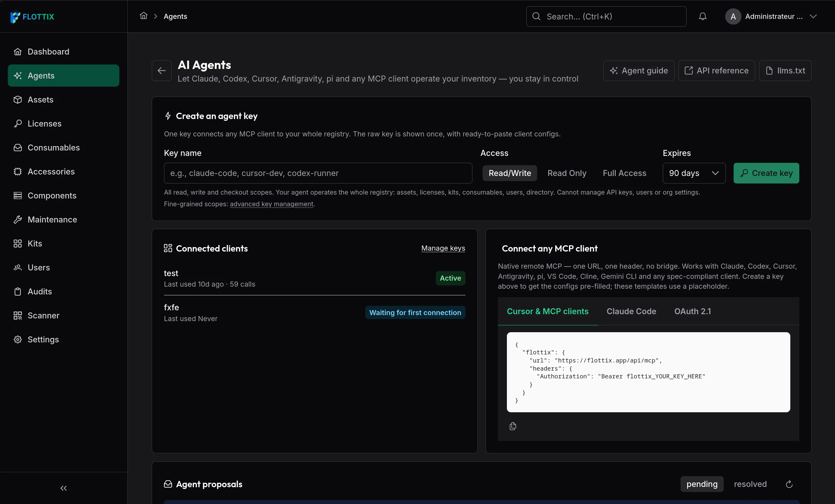Open the Expires 90 days dropdown
The width and height of the screenshot is (835, 504).
(x=694, y=173)
